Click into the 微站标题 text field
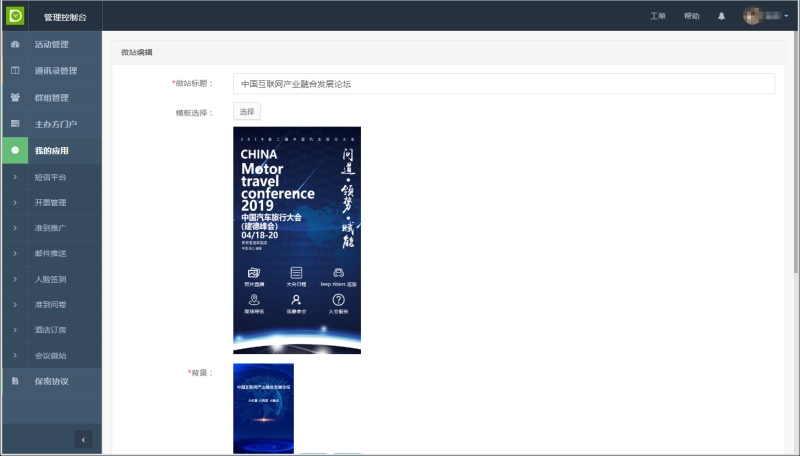 (x=503, y=84)
